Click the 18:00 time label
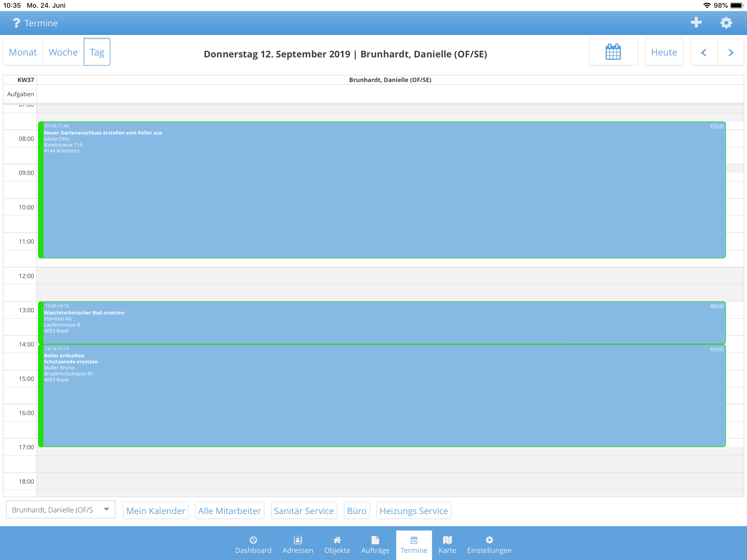The height and width of the screenshot is (560, 747). pyautogui.click(x=26, y=482)
